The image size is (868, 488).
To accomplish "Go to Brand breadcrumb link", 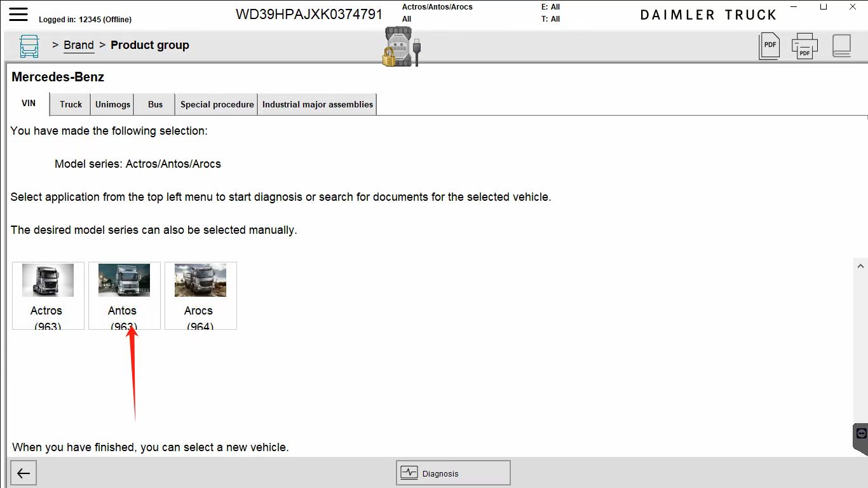I will pyautogui.click(x=79, y=45).
